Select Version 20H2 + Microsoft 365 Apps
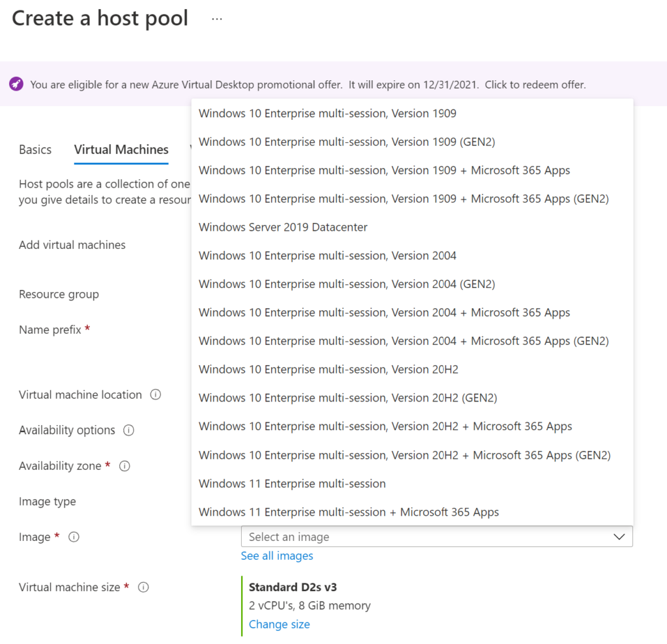Screen dimensions: 667x644 pyautogui.click(x=412, y=426)
